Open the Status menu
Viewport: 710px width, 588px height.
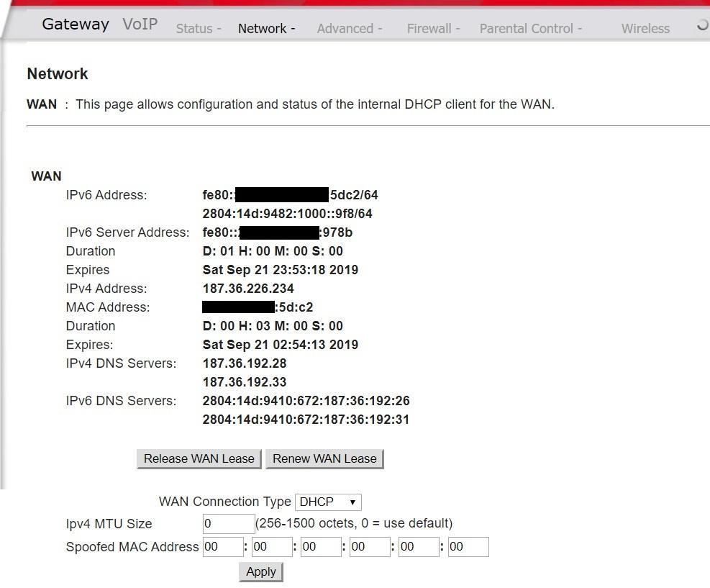(199, 29)
